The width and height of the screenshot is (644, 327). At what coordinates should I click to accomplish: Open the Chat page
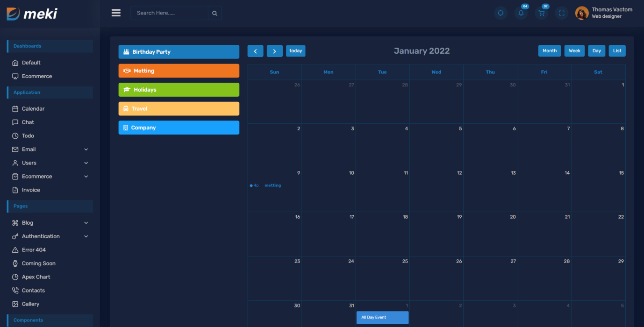point(28,122)
